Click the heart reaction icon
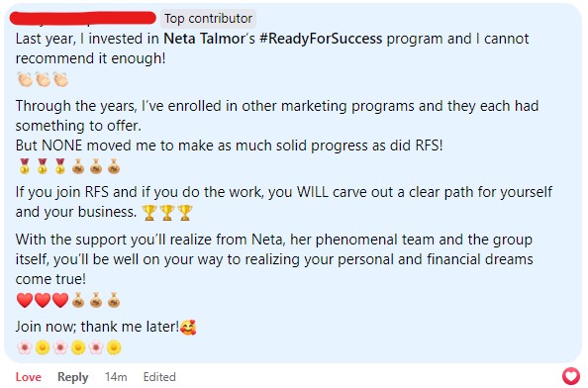This screenshot has height=388, width=588. pyautogui.click(x=571, y=376)
